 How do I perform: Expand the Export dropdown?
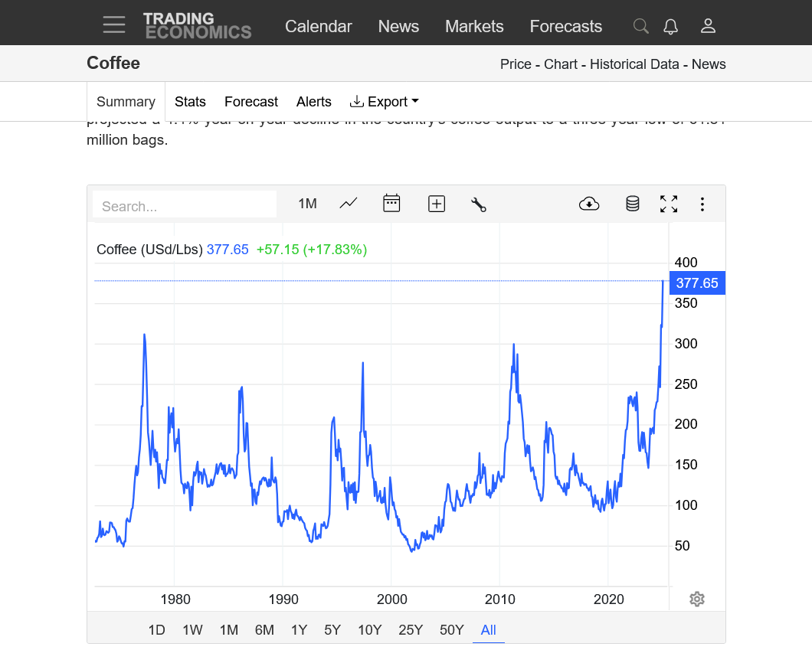pos(385,102)
